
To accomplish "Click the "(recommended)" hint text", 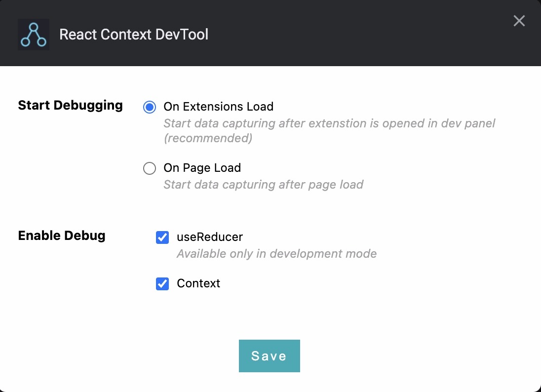I will coord(208,138).
